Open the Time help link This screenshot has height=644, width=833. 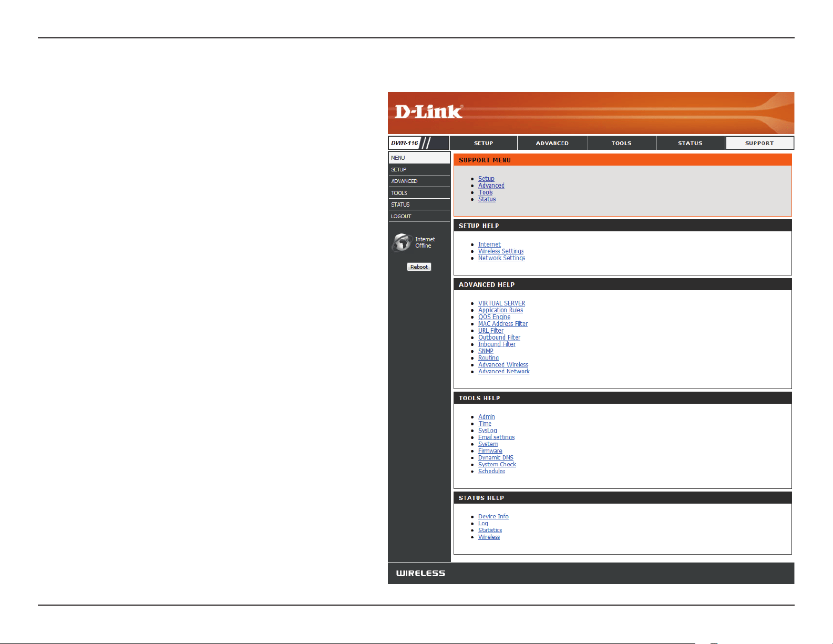pos(485,424)
